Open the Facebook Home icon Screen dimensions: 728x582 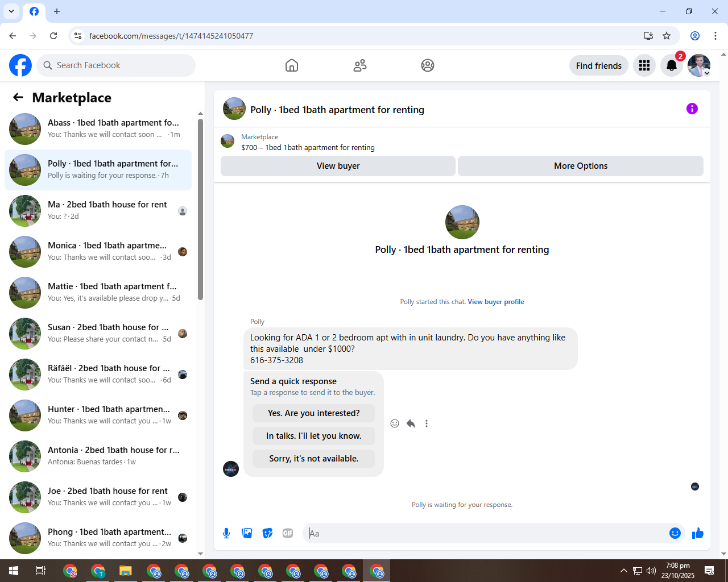[292, 65]
